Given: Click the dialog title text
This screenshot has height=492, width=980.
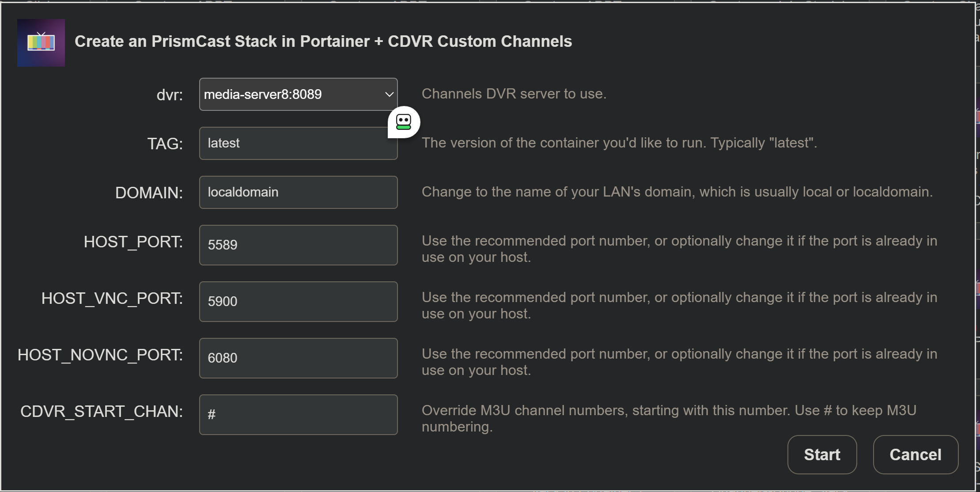Looking at the screenshot, I should (x=323, y=42).
